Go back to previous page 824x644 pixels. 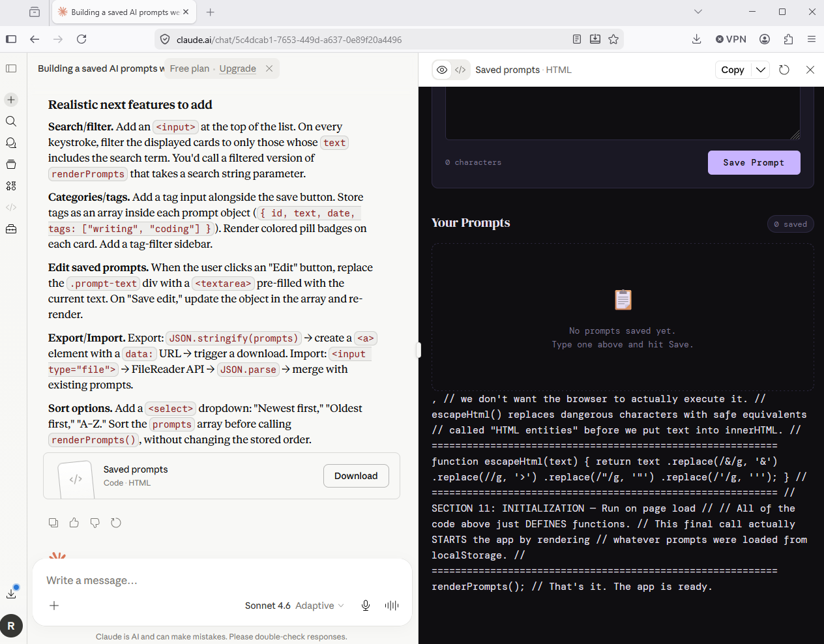35,39
